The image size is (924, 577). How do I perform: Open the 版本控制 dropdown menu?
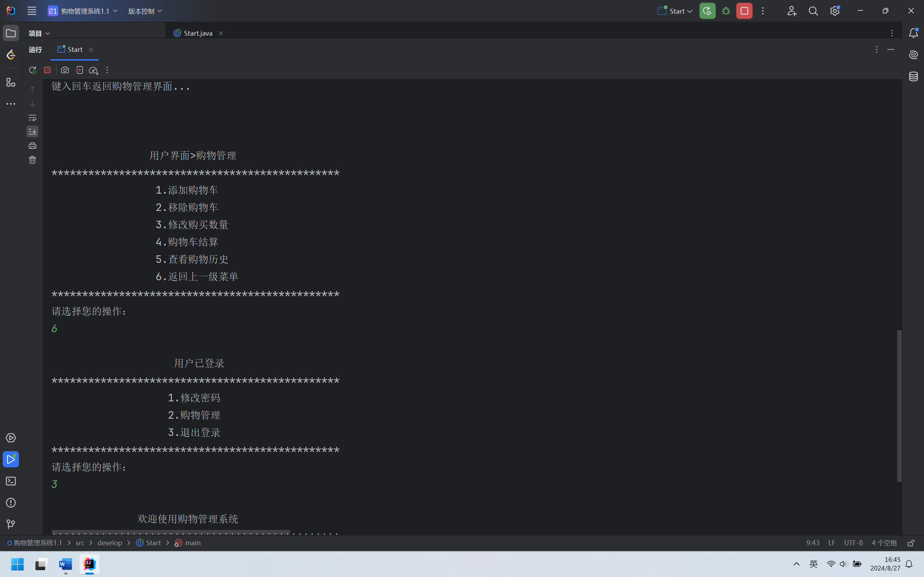tap(145, 11)
